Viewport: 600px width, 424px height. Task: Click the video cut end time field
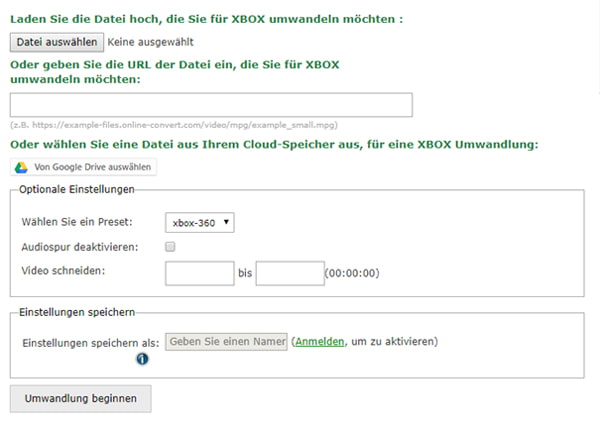click(x=290, y=273)
